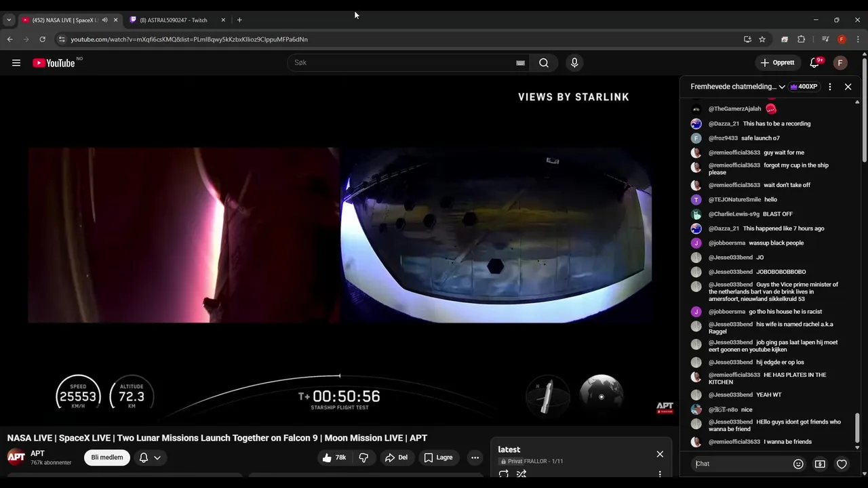868x488 pixels.
Task: Mute the tab with the speaker icon
Action: click(104, 20)
